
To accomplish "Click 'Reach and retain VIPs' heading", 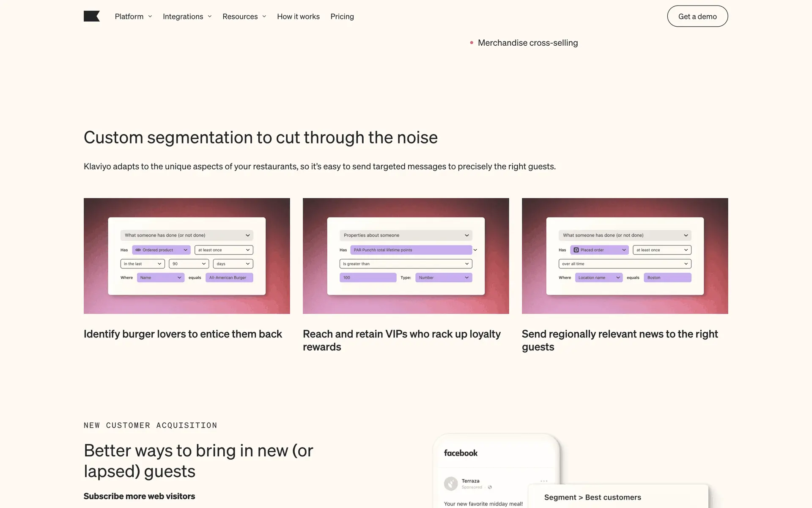I will (401, 340).
